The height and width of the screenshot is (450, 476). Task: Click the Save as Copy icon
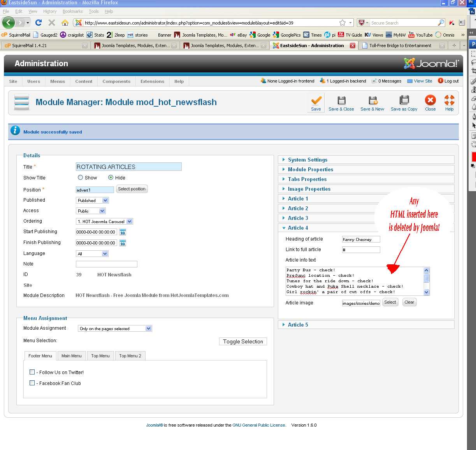click(x=404, y=103)
